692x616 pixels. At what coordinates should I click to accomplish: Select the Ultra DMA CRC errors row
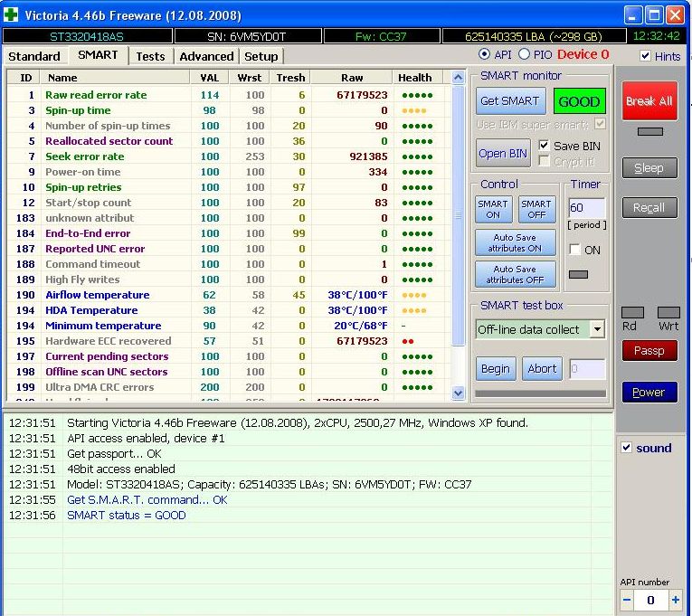click(x=229, y=387)
